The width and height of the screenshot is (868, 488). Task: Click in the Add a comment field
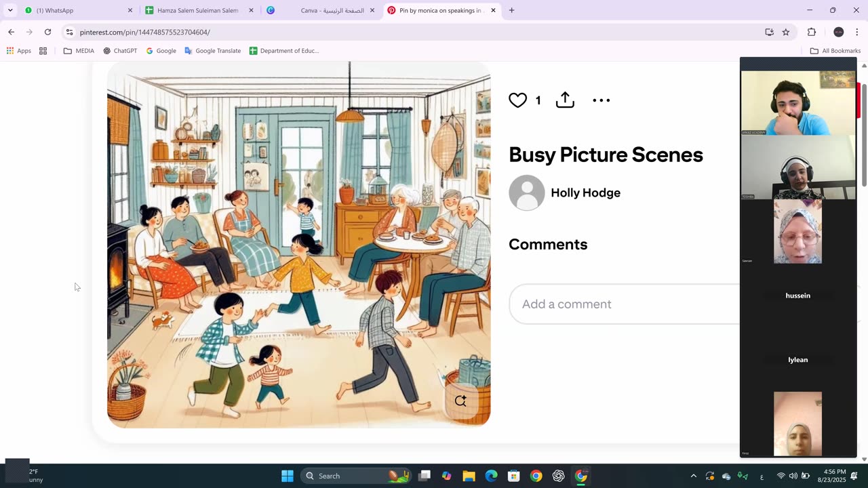click(624, 304)
